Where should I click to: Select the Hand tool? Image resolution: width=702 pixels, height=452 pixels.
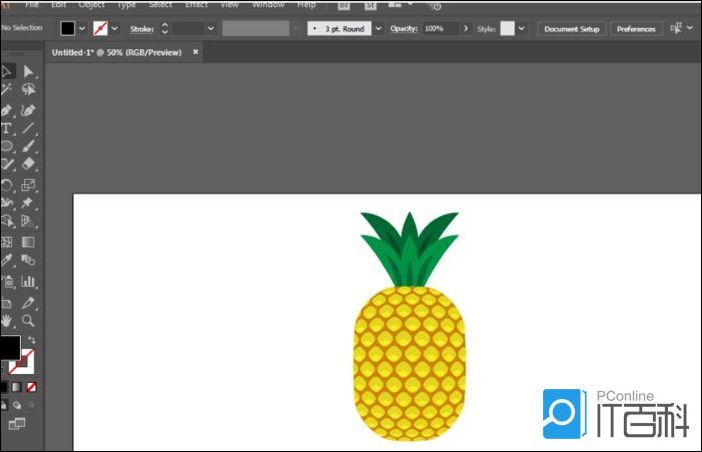click(6, 320)
